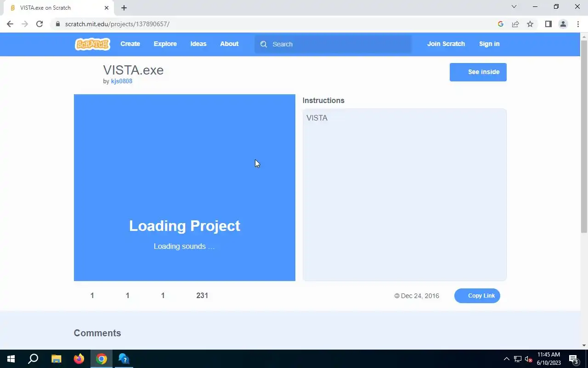Click the network tray icon
This screenshot has height=368, width=588.
pyautogui.click(x=518, y=359)
